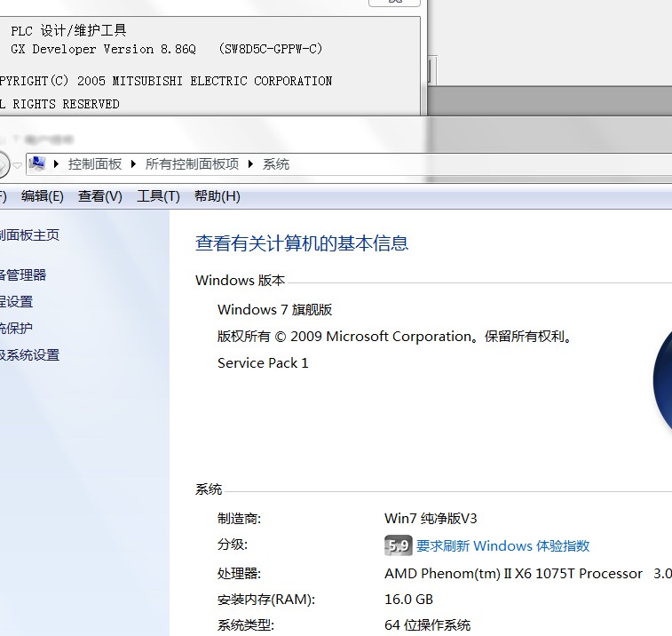Expand the arrow before 控制面板 breadcrumb
The height and width of the screenshot is (636, 672).
[58, 164]
